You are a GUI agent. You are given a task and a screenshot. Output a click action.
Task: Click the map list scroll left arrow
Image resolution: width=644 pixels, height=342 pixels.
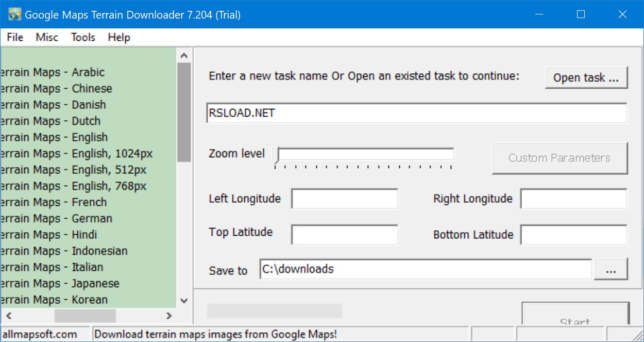pyautogui.click(x=8, y=316)
